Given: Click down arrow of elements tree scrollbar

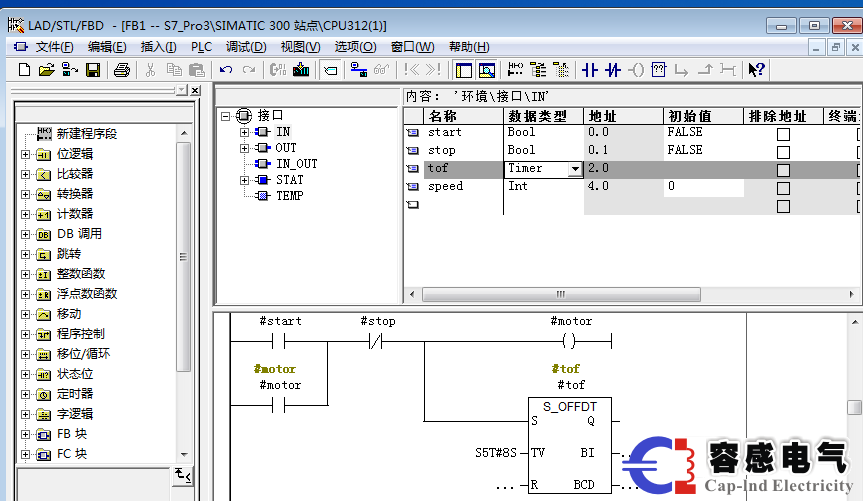Looking at the screenshot, I should click(184, 455).
